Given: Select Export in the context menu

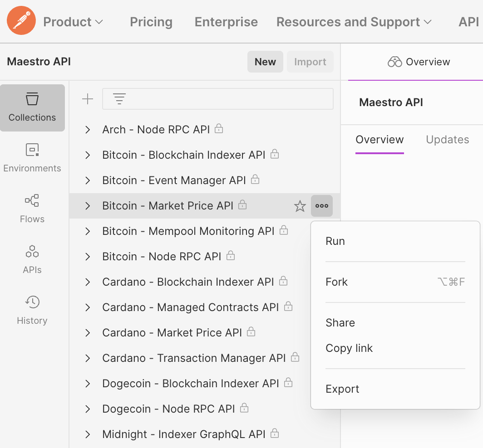Looking at the screenshot, I should [x=342, y=389].
